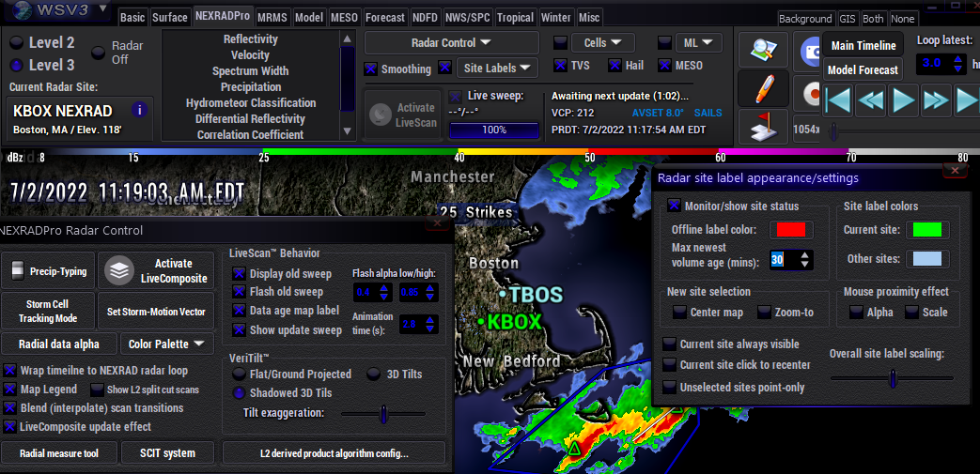Disable the Flash old sweep checkbox
This screenshot has width=980, height=474.
coord(240,292)
